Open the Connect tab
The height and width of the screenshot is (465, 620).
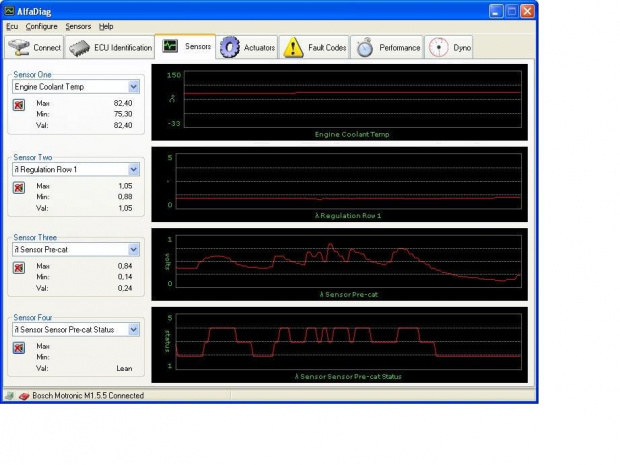(x=34, y=47)
